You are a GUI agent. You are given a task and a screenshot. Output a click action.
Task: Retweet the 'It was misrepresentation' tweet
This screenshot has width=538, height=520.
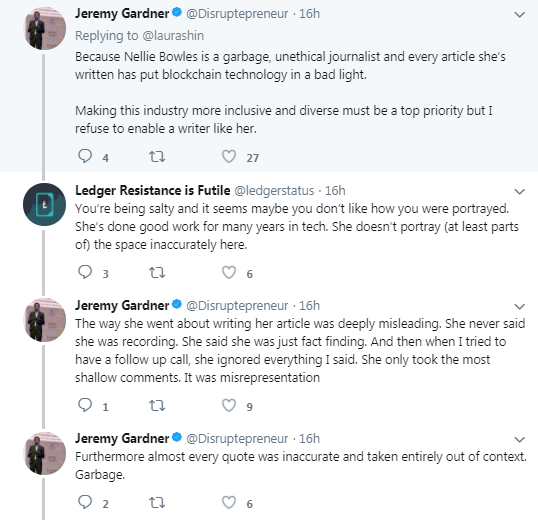click(157, 406)
